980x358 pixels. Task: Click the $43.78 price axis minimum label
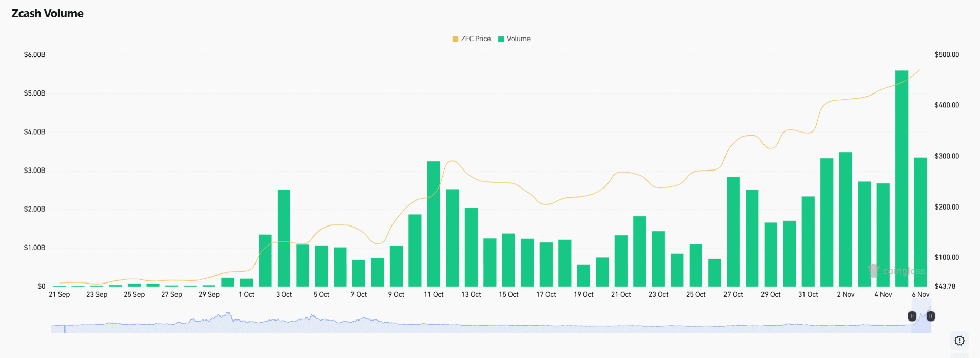pyautogui.click(x=945, y=286)
